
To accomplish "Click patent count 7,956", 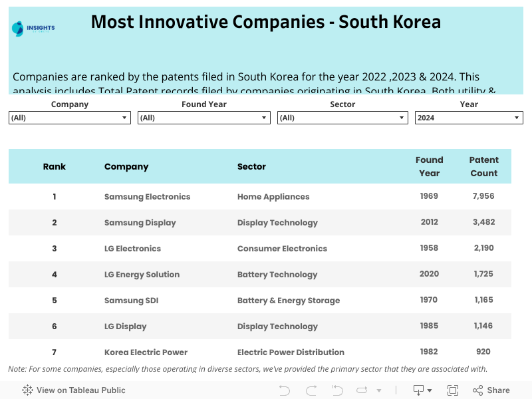I will [x=483, y=196].
